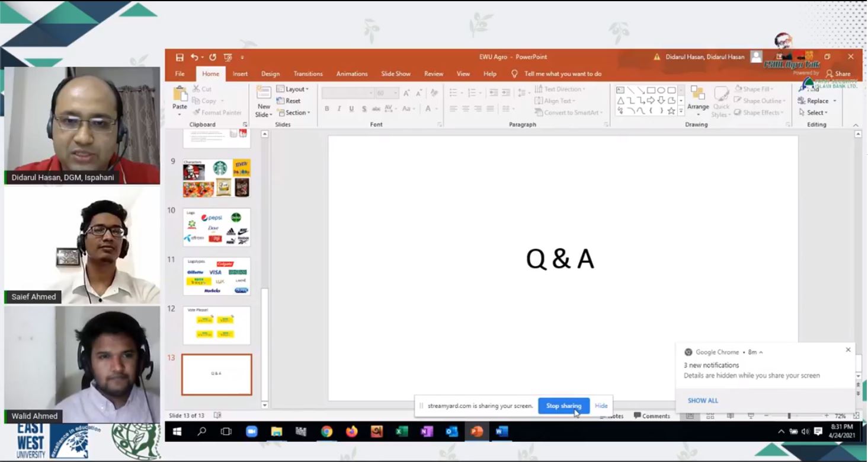Image resolution: width=868 pixels, height=462 pixels.
Task: Justify the text
Action: [491, 109]
